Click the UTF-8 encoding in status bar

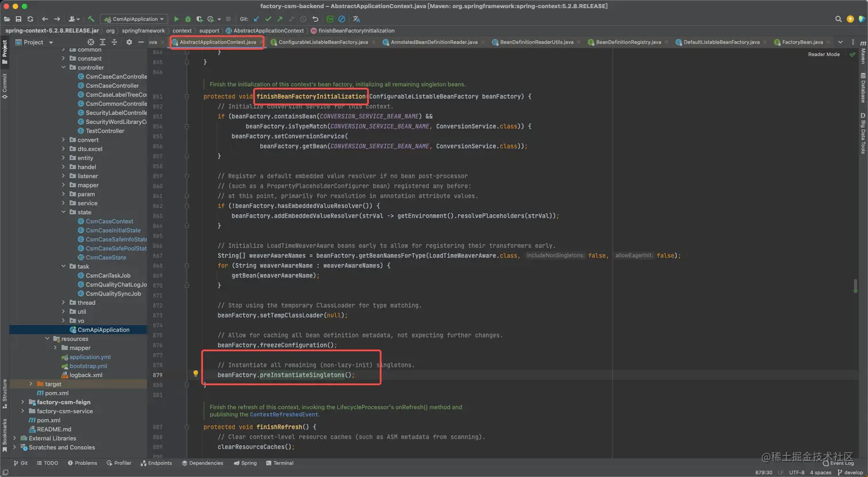click(x=797, y=472)
